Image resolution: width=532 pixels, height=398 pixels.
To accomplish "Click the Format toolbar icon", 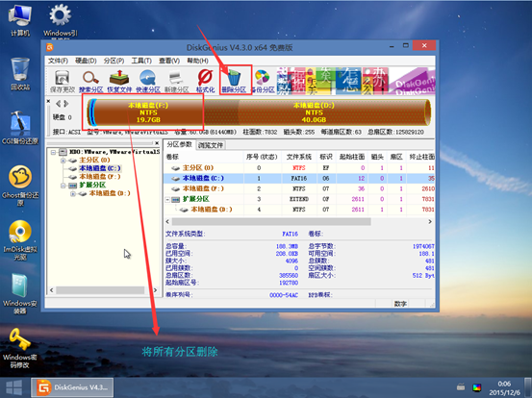I will [205, 81].
